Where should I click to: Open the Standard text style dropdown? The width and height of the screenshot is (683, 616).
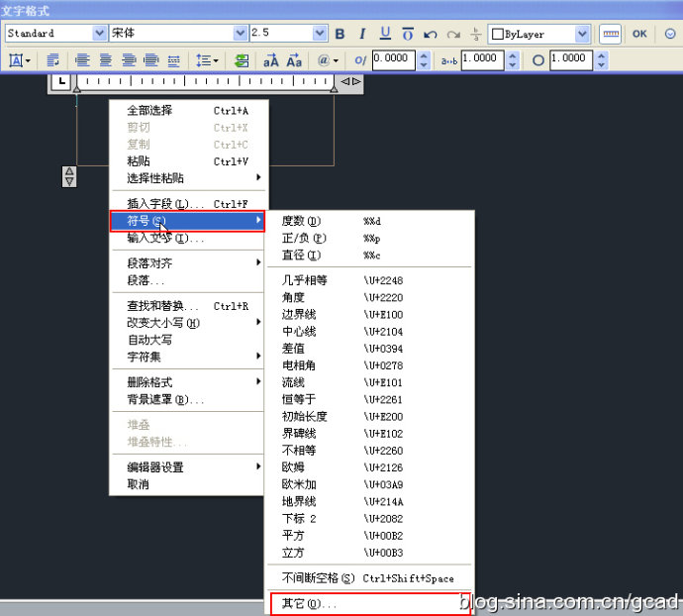click(96, 34)
